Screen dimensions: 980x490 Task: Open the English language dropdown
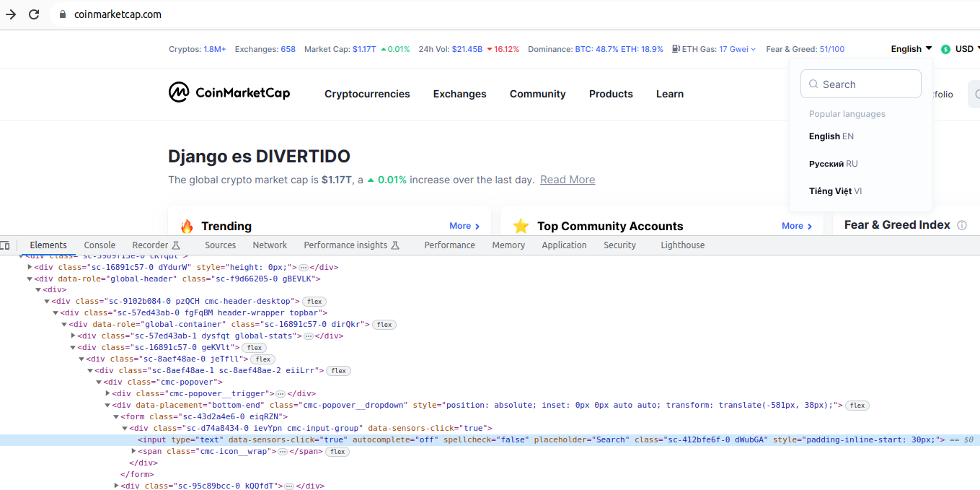(x=911, y=49)
